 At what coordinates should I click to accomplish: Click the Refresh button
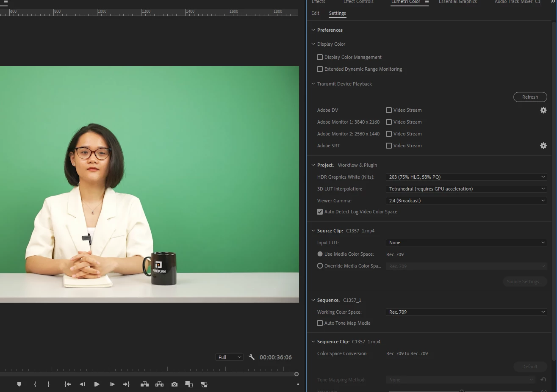[x=530, y=97]
